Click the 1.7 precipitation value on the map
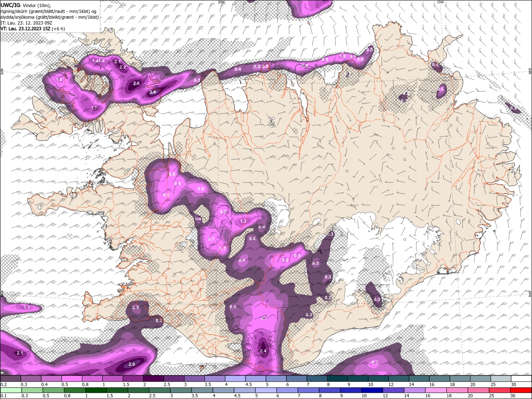Screen dimensions: 532x399 tap(94, 108)
